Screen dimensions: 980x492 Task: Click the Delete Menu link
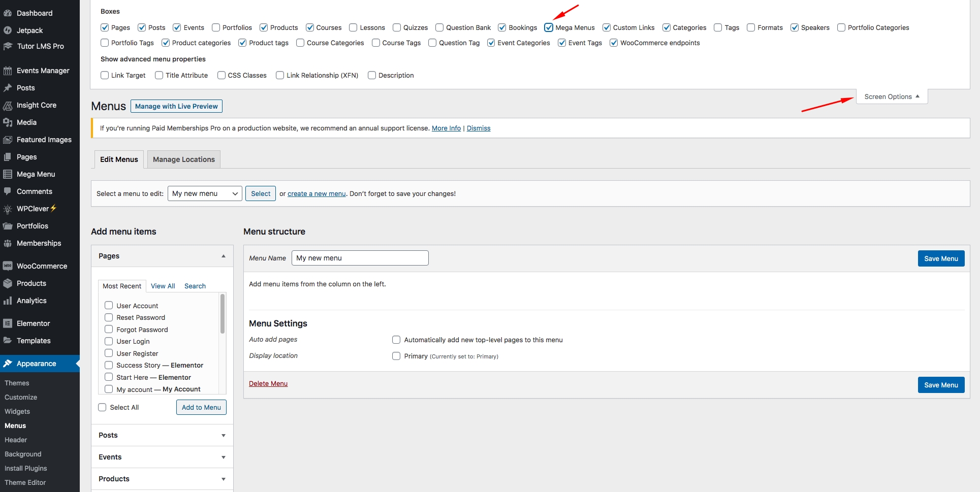(x=268, y=383)
